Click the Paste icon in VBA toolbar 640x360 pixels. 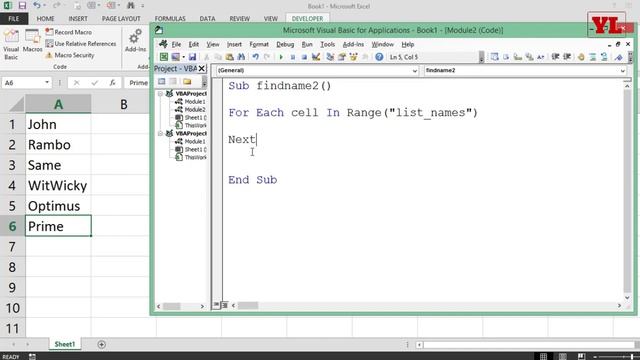point(230,57)
